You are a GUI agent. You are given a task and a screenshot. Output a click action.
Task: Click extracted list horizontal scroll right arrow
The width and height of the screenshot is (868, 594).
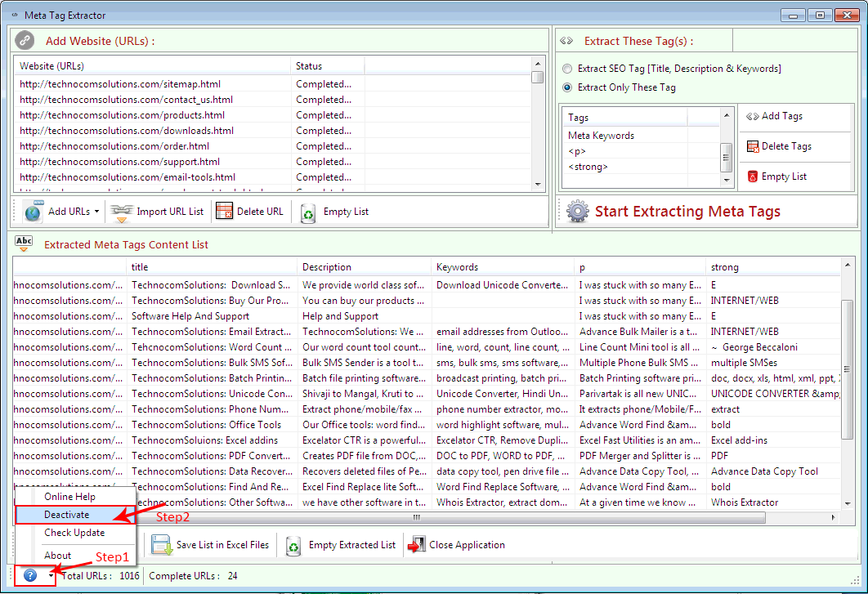tap(833, 517)
